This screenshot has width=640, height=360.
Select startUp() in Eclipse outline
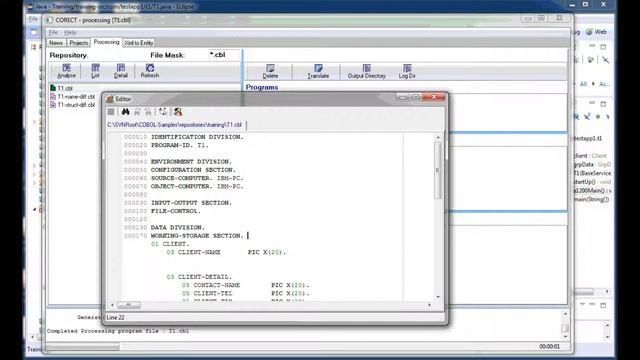(592, 182)
